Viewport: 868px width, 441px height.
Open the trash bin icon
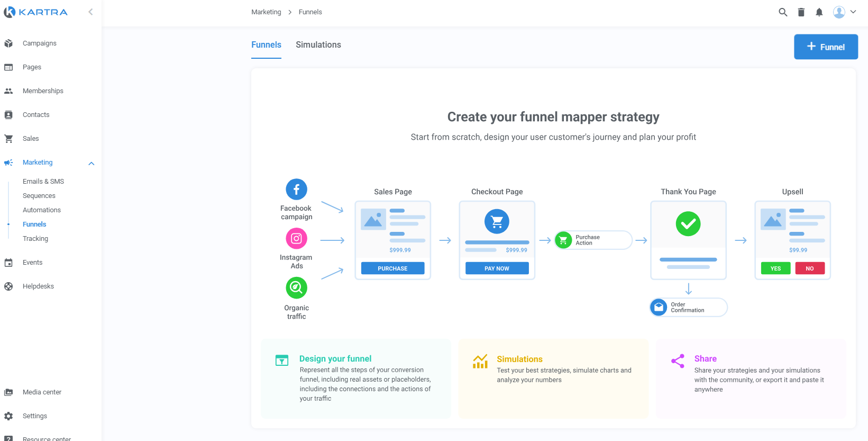801,12
